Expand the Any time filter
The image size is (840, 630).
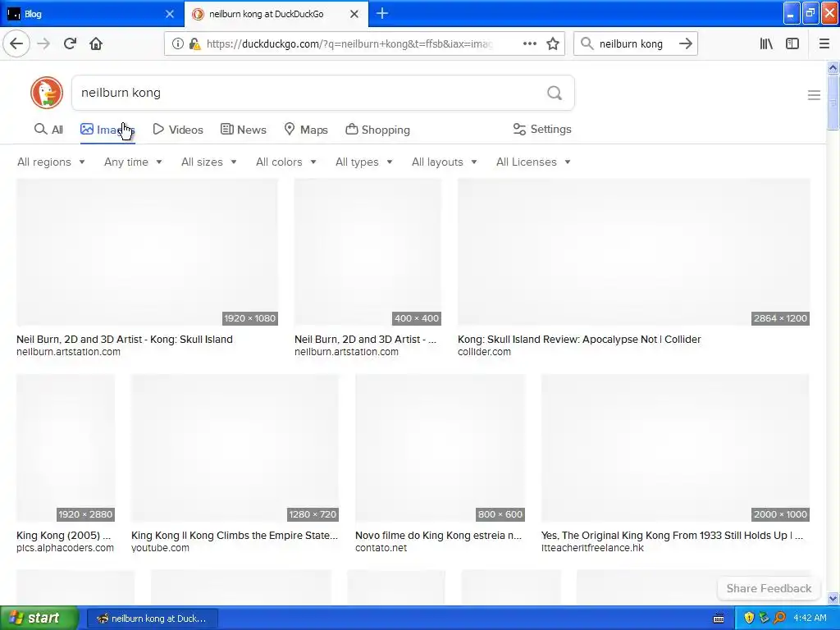[133, 162]
